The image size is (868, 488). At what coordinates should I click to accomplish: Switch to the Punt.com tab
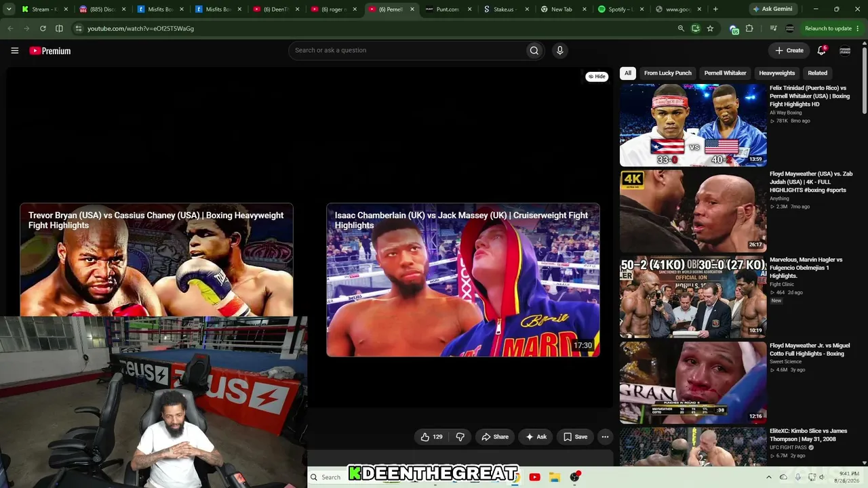coord(448,9)
